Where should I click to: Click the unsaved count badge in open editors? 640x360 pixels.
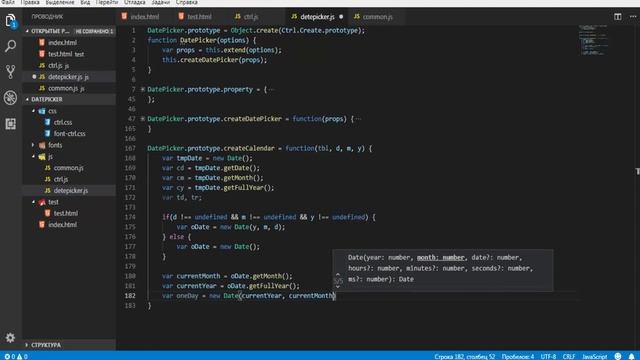(x=94, y=31)
